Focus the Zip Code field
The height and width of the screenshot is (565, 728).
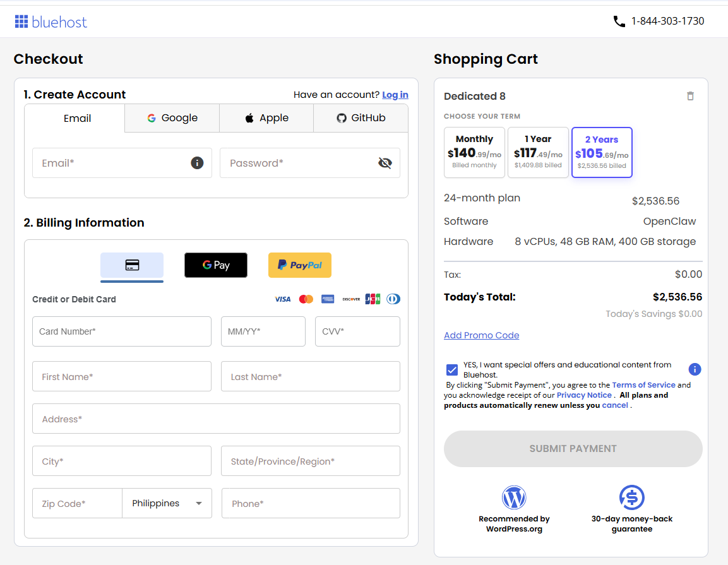click(x=77, y=503)
